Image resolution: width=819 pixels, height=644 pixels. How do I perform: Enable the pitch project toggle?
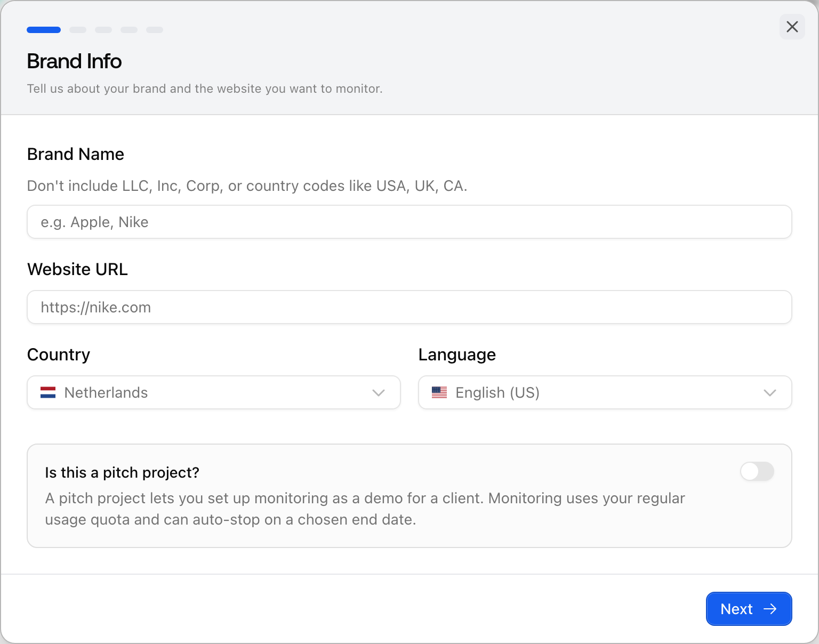pos(757,471)
